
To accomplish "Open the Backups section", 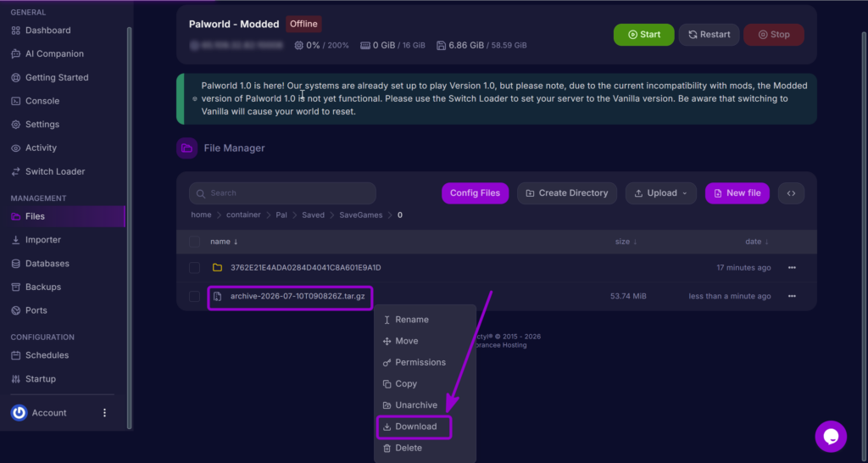I will coord(36,287).
